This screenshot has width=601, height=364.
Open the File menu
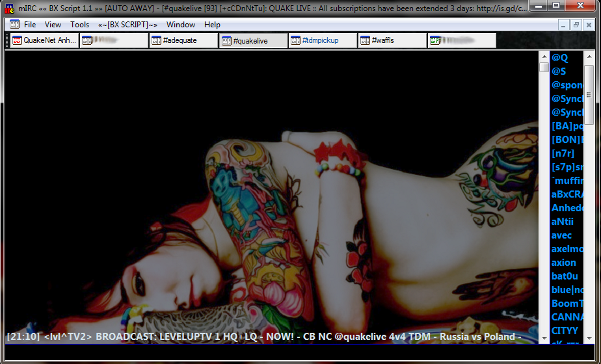pos(30,25)
